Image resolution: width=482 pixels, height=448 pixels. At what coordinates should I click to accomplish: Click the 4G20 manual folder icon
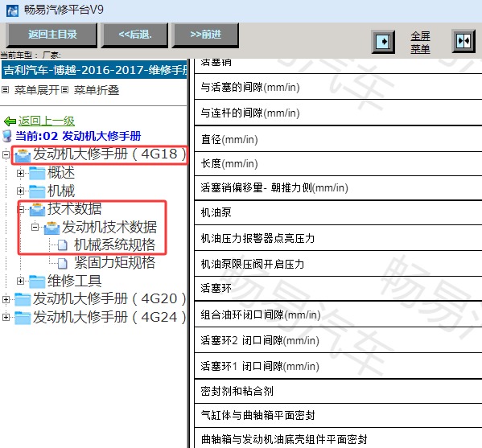click(x=23, y=299)
